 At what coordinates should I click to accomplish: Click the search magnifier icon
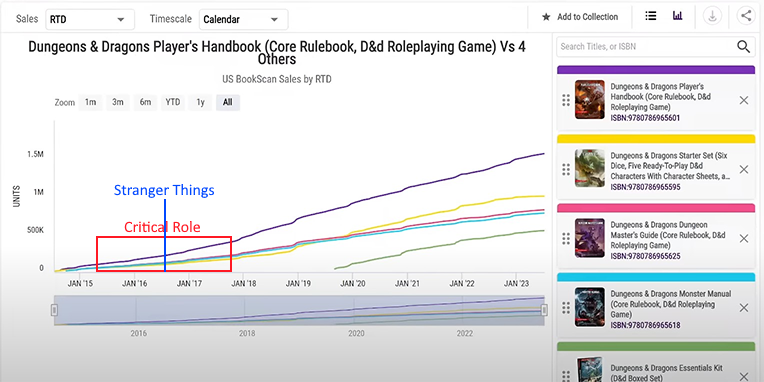(x=744, y=47)
